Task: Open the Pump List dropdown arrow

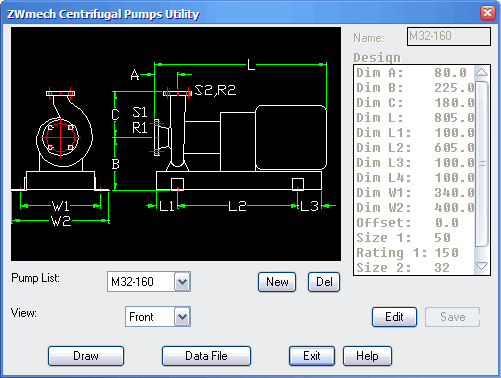Action: pyautogui.click(x=182, y=282)
